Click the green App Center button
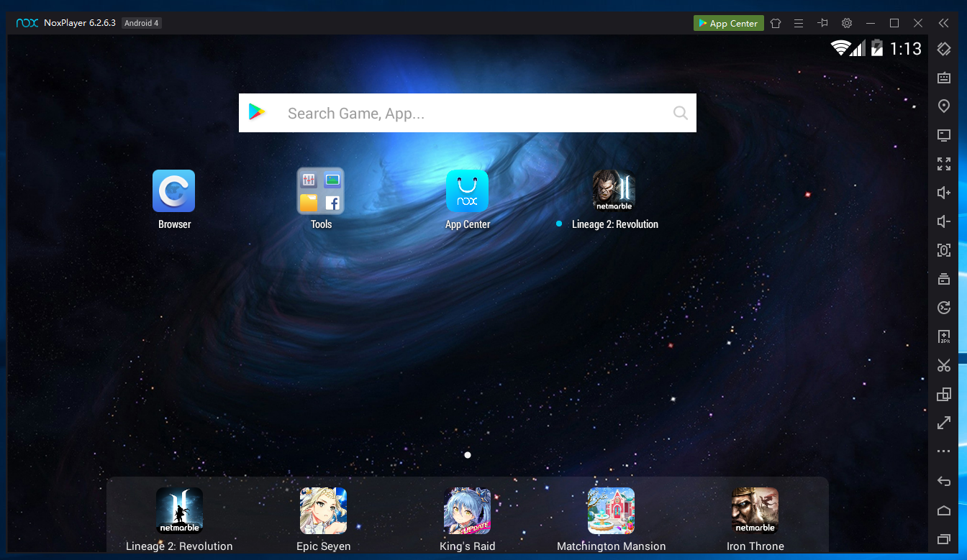 [728, 23]
